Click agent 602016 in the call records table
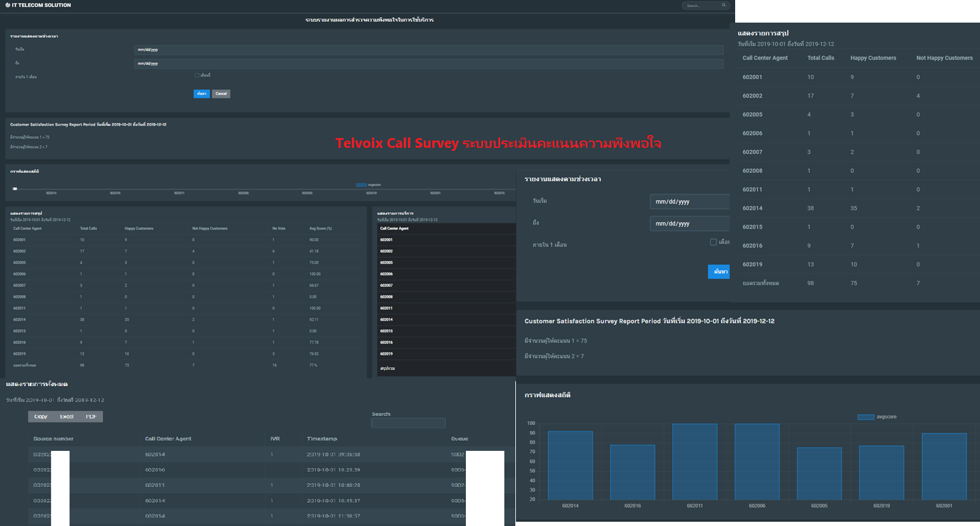 pos(155,470)
